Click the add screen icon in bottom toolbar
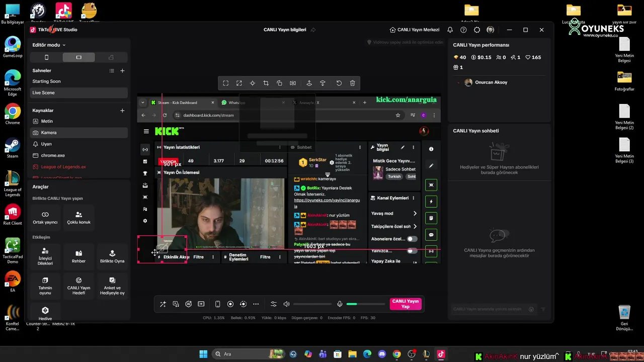 (201, 304)
